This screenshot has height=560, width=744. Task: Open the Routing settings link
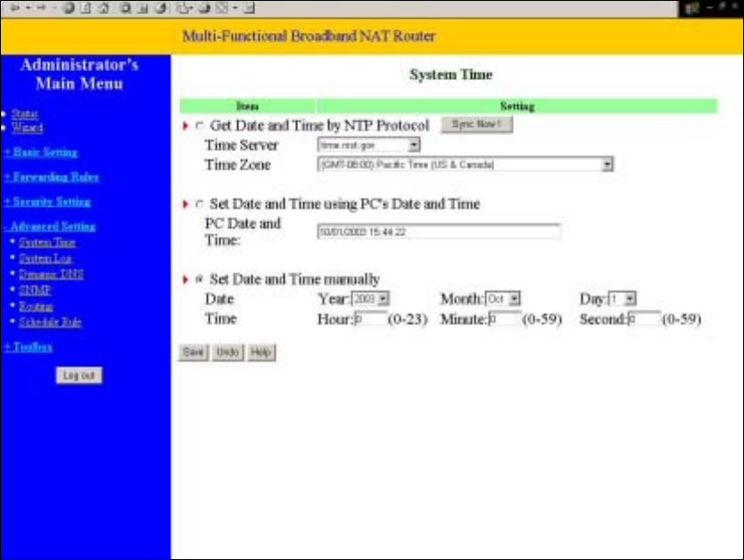coord(36,306)
